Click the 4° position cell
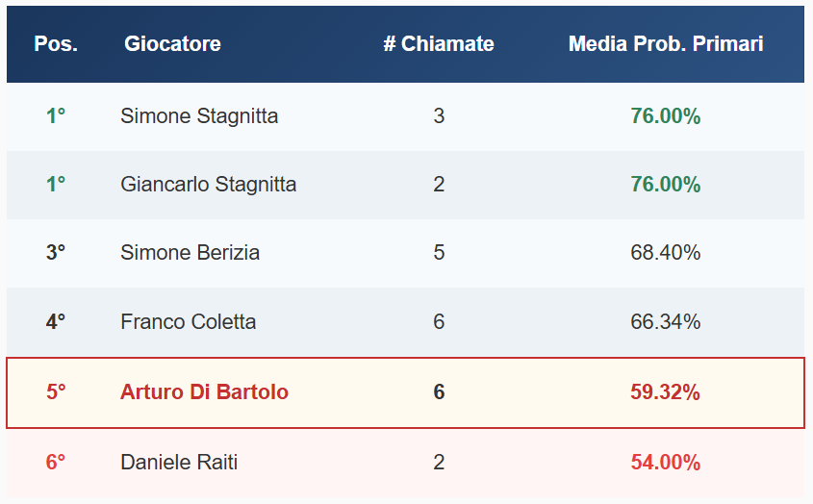This screenshot has width=813, height=504. coord(56,321)
